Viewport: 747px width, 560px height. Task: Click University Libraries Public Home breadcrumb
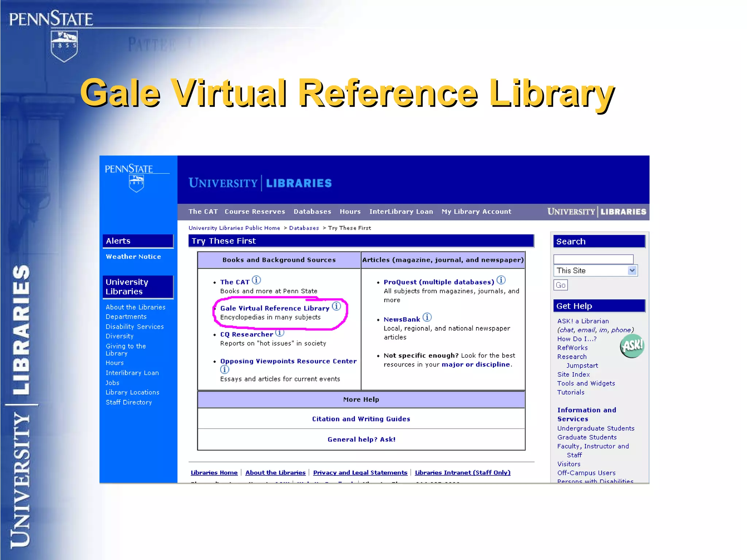coord(234,228)
